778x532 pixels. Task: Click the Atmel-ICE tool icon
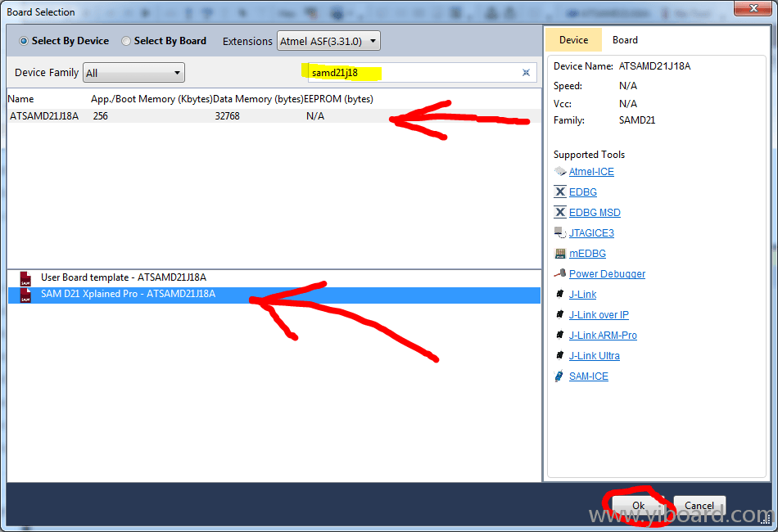[560, 172]
